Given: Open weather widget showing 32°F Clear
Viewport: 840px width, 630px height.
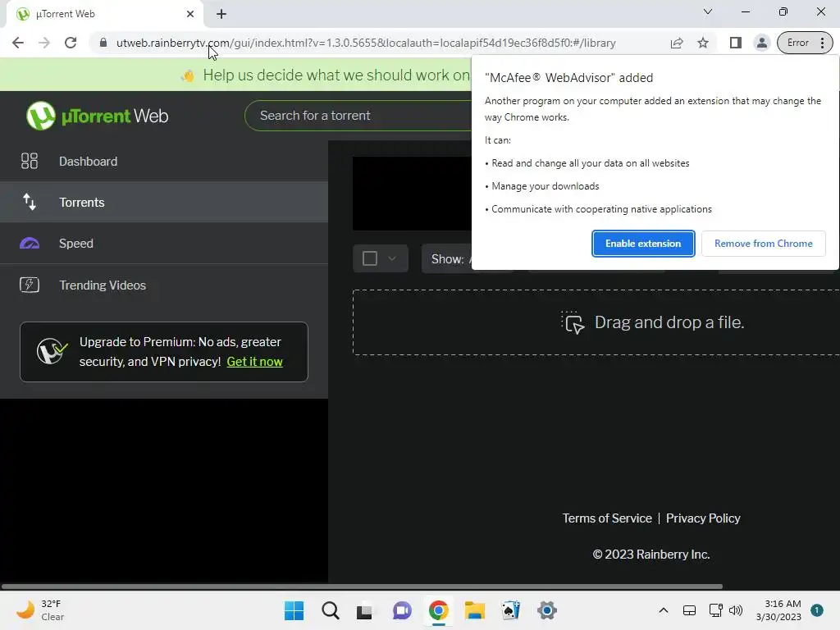Looking at the screenshot, I should (x=41, y=610).
